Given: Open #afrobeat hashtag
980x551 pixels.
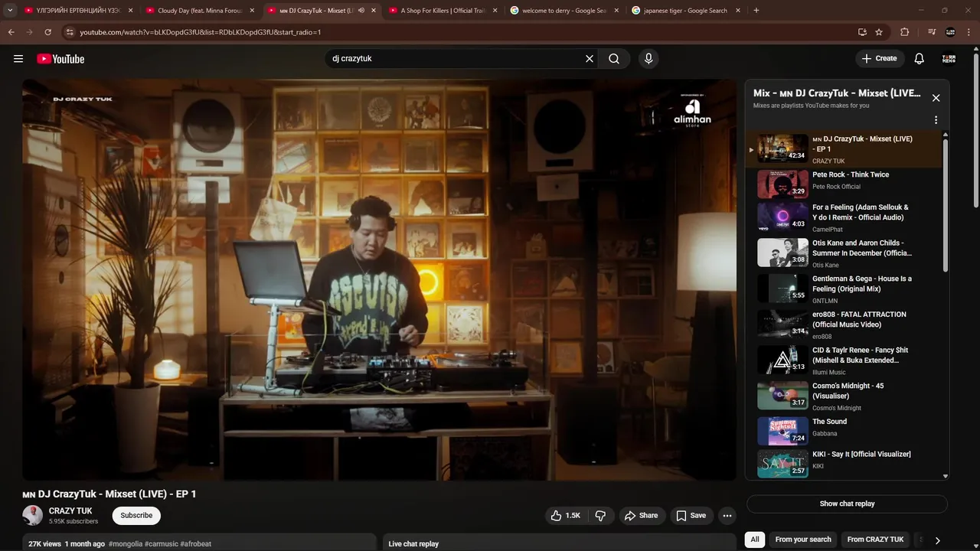Looking at the screenshot, I should 195,544.
